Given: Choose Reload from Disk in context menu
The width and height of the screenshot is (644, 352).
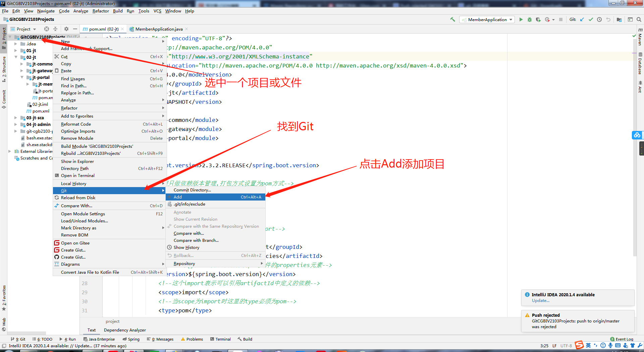Looking at the screenshot, I should coord(109,197).
